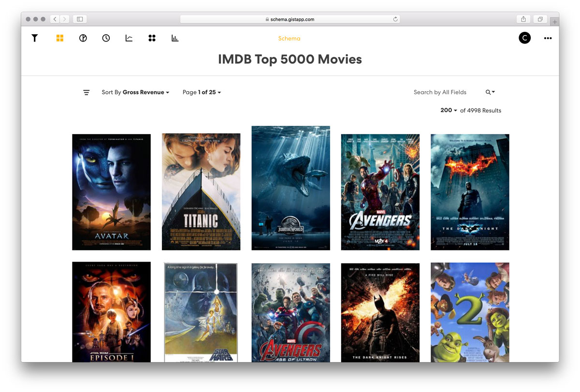
Task: Click the schema.gistapp.com address bar
Action: click(x=290, y=19)
